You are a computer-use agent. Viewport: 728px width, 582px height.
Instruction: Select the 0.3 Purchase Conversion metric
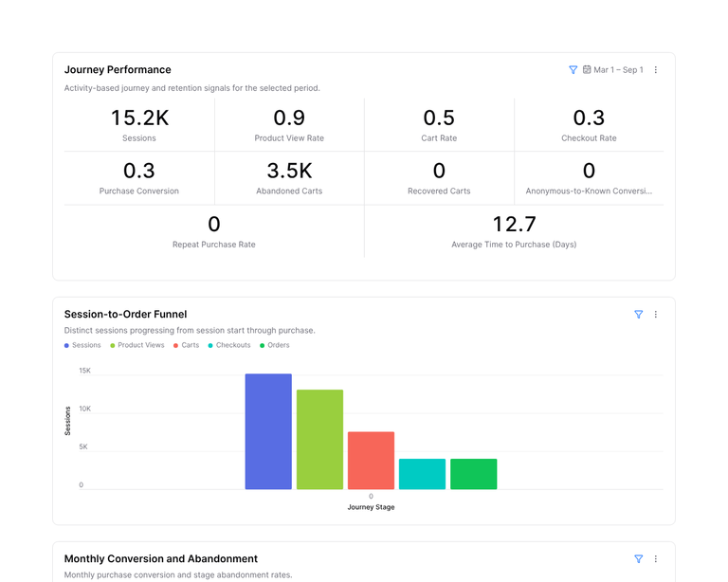[139, 178]
